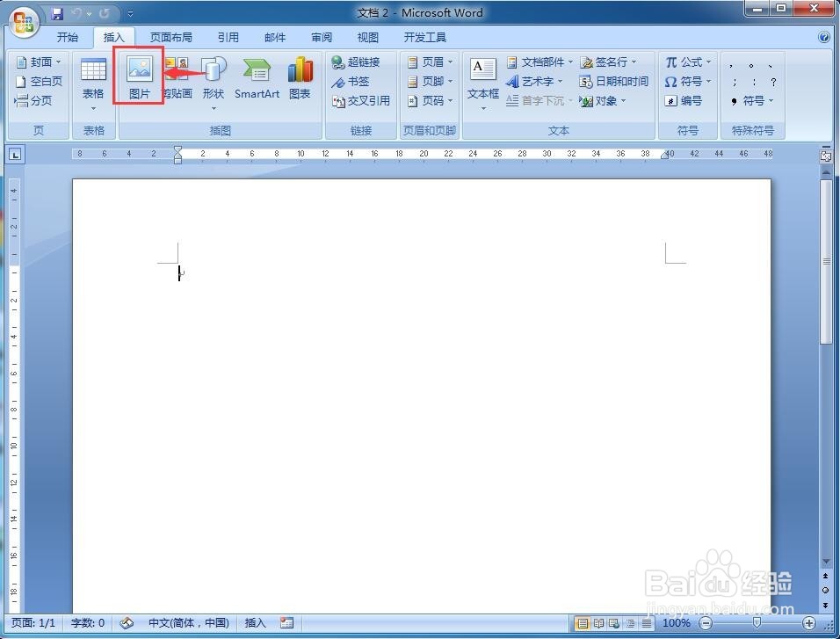The image size is (840, 639).
Task: Insert a Cross-reference
Action: tap(361, 101)
